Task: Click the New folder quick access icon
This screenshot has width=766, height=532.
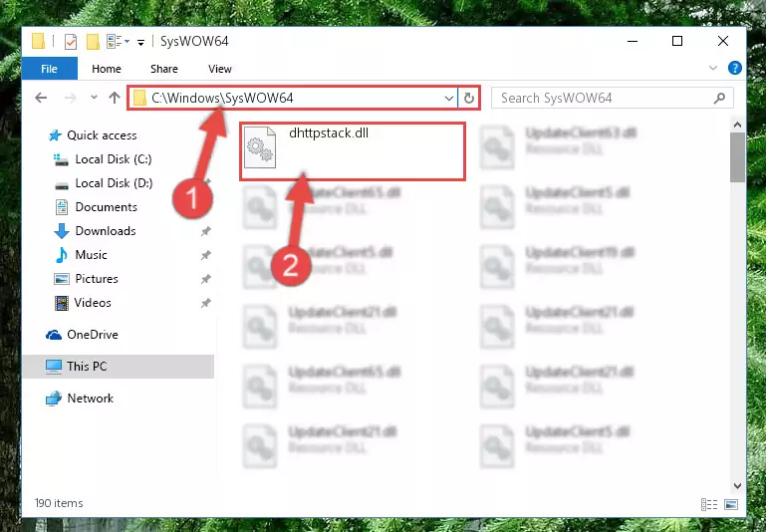Action: (x=93, y=42)
